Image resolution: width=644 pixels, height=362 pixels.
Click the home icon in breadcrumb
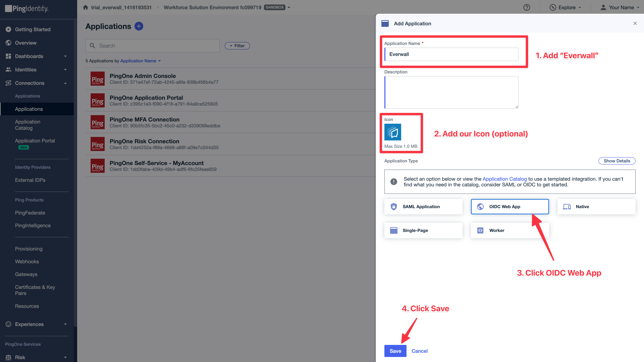[x=86, y=7]
